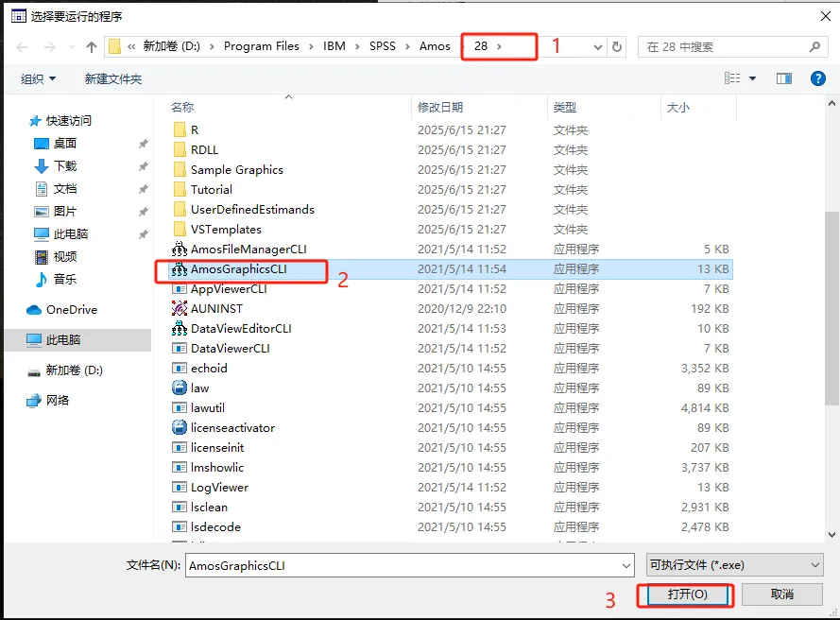840x620 pixels.
Task: Click the Tutorial folder icon
Action: click(x=180, y=189)
